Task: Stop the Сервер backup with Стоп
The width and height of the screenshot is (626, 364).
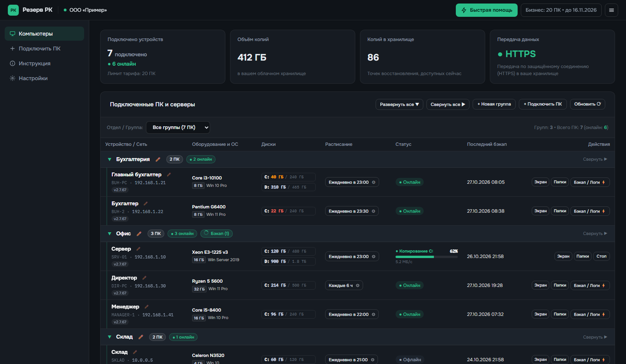Action: click(x=601, y=256)
